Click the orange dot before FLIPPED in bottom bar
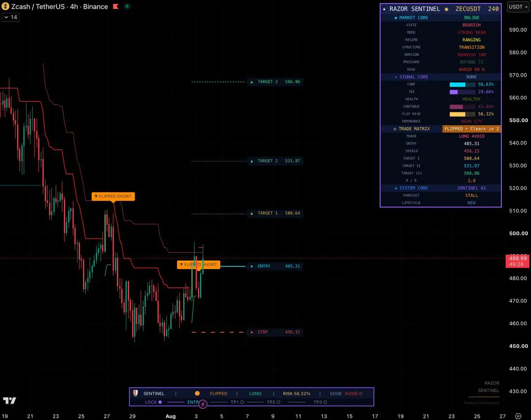 197,393
